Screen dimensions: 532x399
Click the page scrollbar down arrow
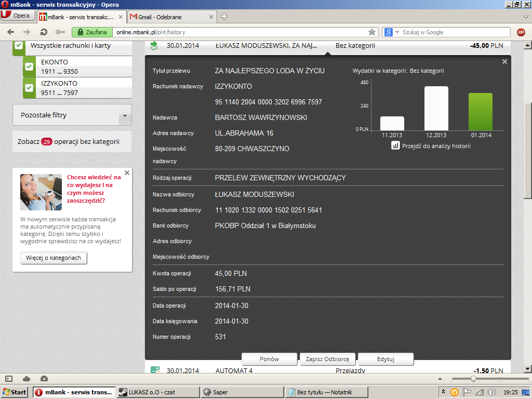coord(528,369)
